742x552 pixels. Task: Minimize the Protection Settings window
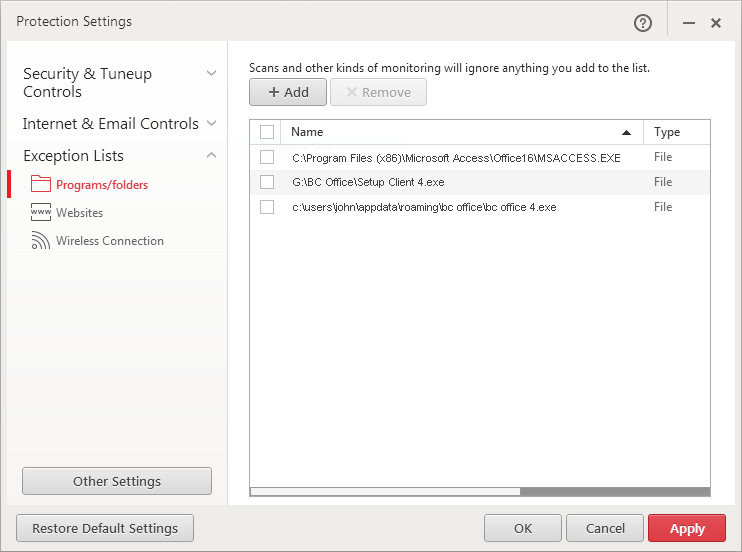click(689, 22)
